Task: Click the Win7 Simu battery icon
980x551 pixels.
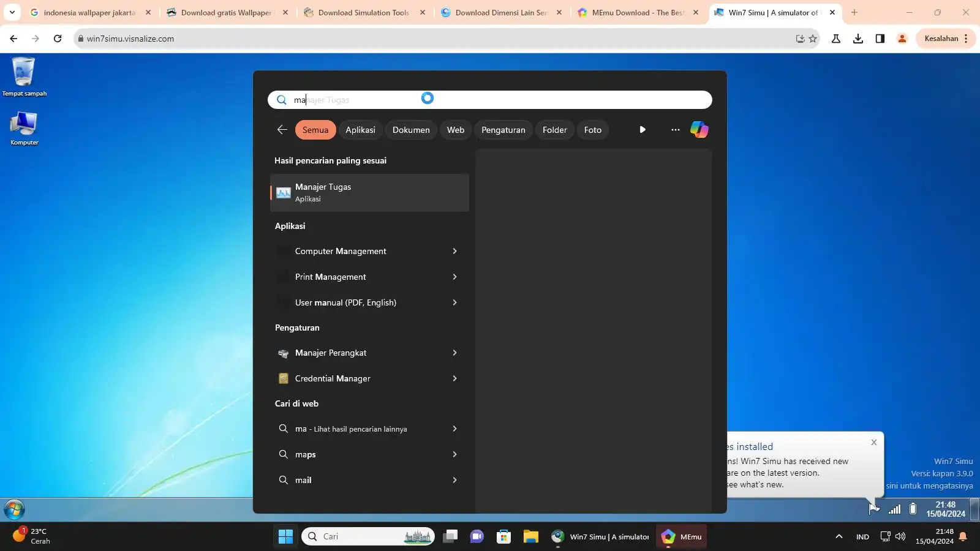Action: pos(913,509)
